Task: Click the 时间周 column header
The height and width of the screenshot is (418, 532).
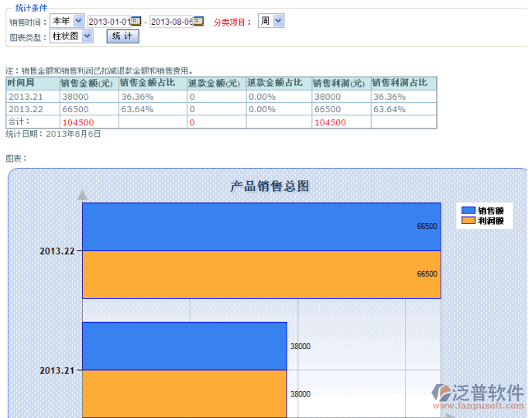Action: coord(33,83)
